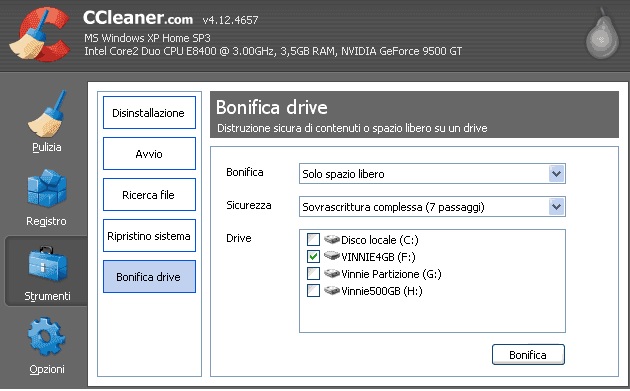Viewport: 630px width, 391px height.
Task: Enable the Disco locale (C:) checkbox
Action: [313, 240]
